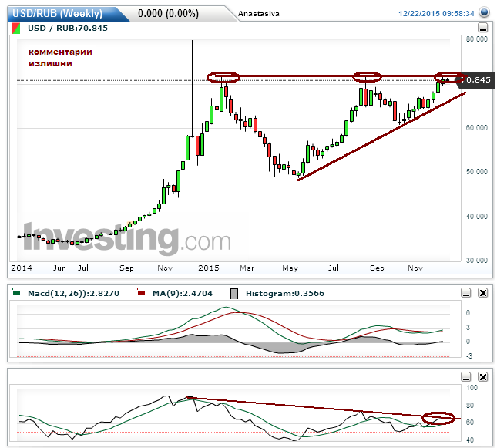Minimize the bottom oscillator panel
The height and width of the screenshot is (448, 497).
pos(467,376)
